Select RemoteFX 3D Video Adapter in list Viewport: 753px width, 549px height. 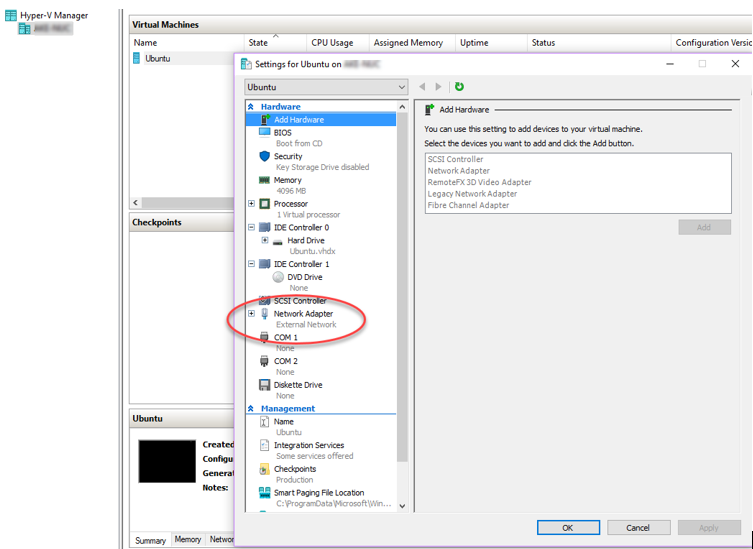click(x=479, y=182)
